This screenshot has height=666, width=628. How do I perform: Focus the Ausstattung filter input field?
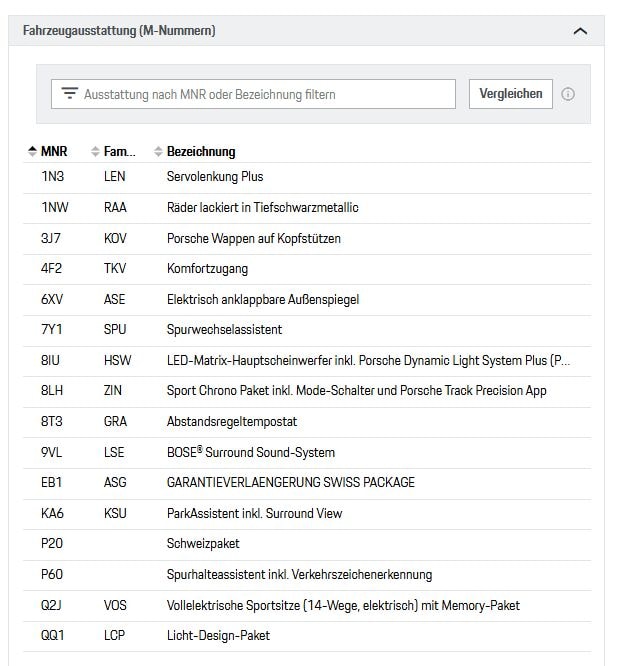click(x=253, y=94)
